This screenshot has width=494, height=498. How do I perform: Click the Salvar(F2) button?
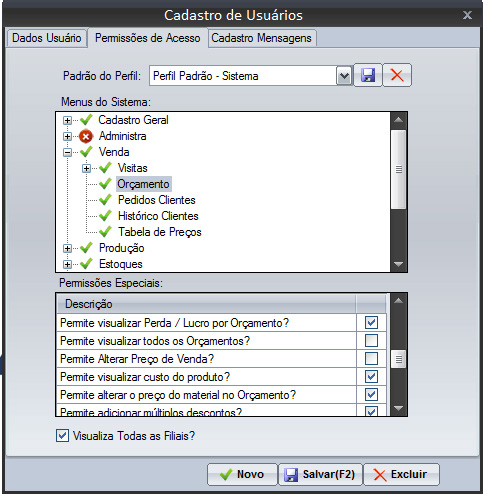(320, 474)
